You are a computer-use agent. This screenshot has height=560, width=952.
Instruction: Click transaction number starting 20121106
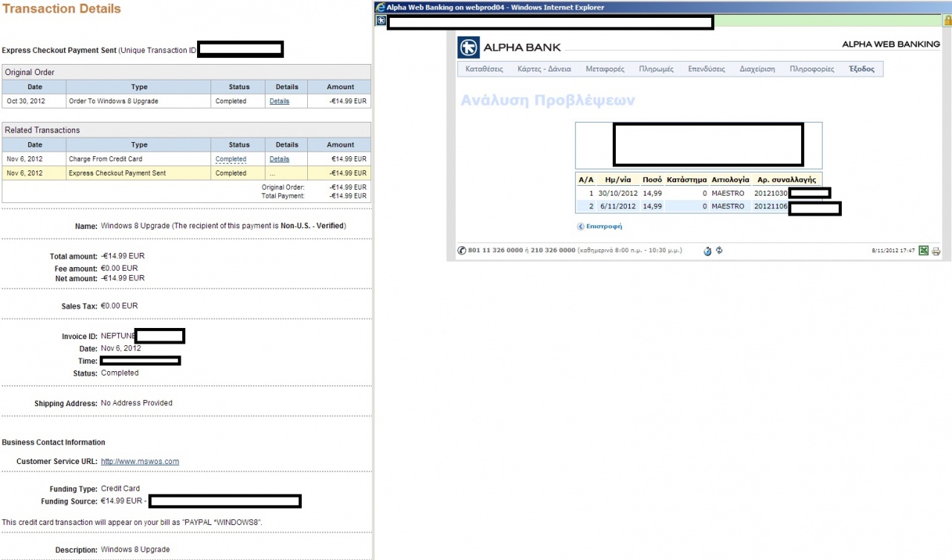pos(771,206)
